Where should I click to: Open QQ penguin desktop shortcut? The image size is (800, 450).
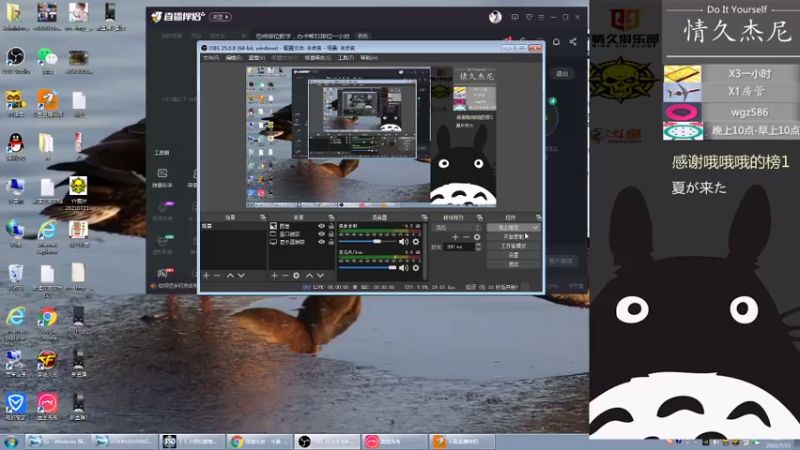15,147
